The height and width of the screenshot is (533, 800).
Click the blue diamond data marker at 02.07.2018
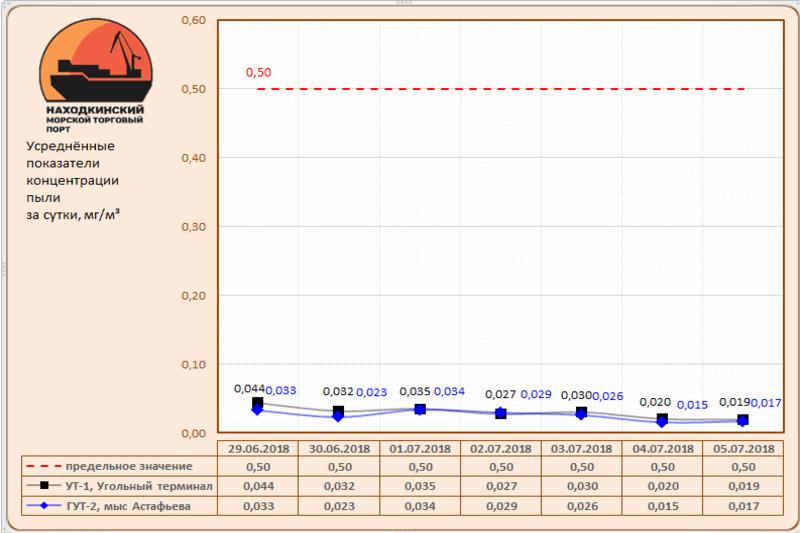tap(500, 414)
